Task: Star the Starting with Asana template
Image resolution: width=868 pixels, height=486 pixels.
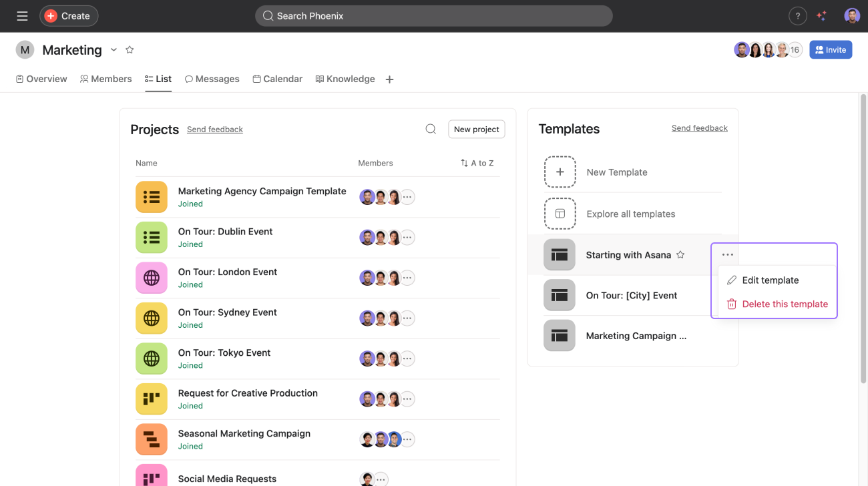Action: [x=680, y=255]
